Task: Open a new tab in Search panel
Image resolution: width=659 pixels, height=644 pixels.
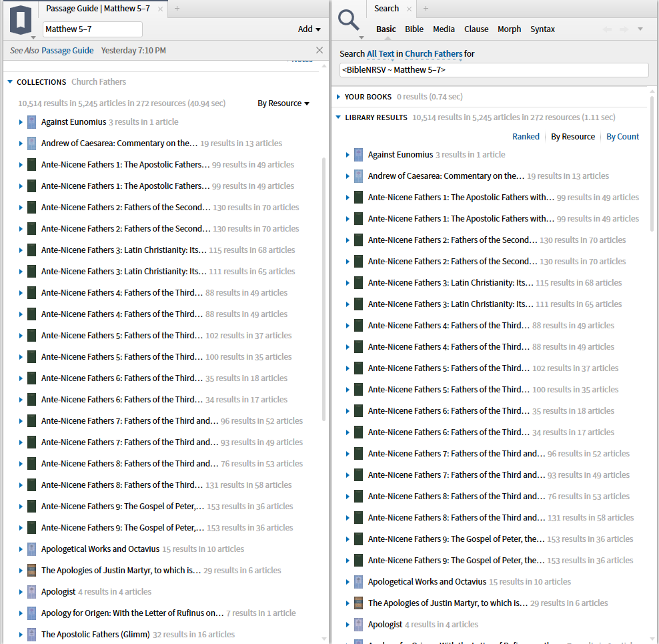Action: (x=426, y=9)
